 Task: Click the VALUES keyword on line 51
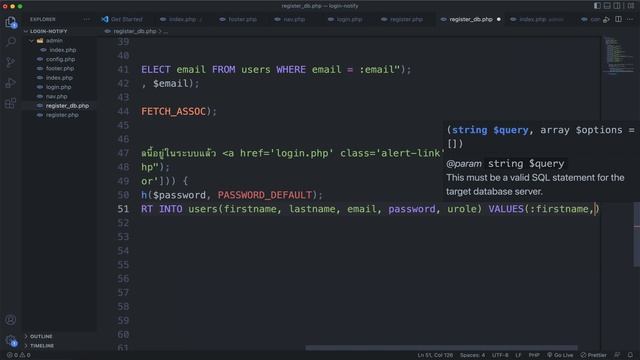[506, 209]
